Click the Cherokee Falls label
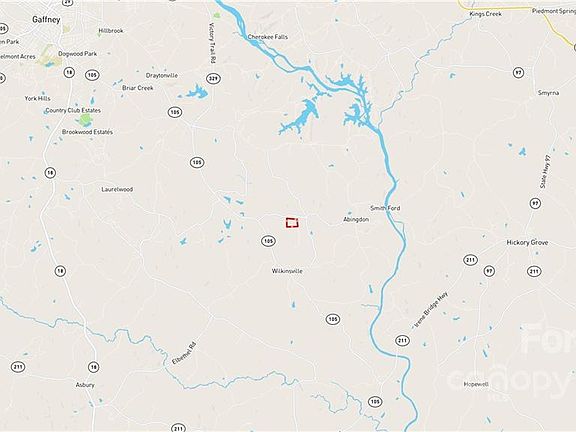Screen dimensions: 576x432 [x=268, y=37]
